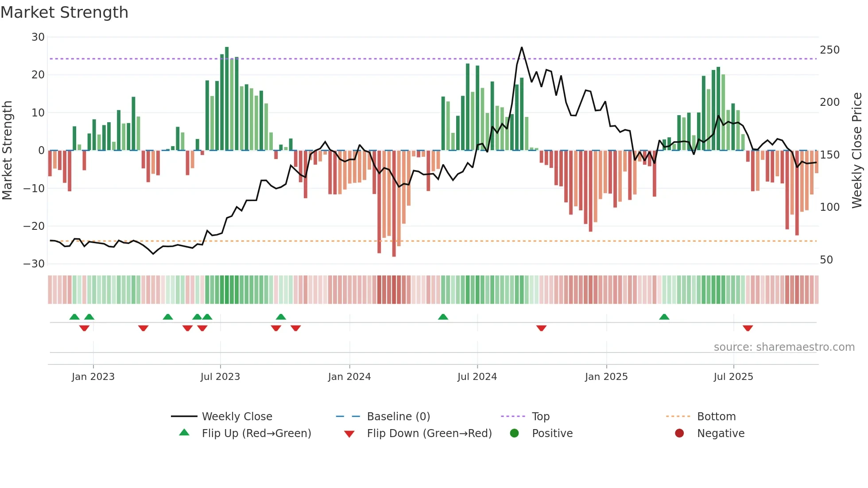Viewport: 868px width, 488px height.
Task: Select Flip Down marker between Jul 2024 and Jan 2025
Action: [x=541, y=328]
